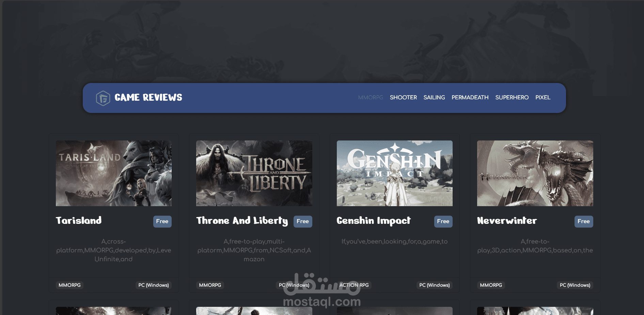Click PC (Windows) tag on Throne And Liberty
The height and width of the screenshot is (315, 644).
coord(294,285)
